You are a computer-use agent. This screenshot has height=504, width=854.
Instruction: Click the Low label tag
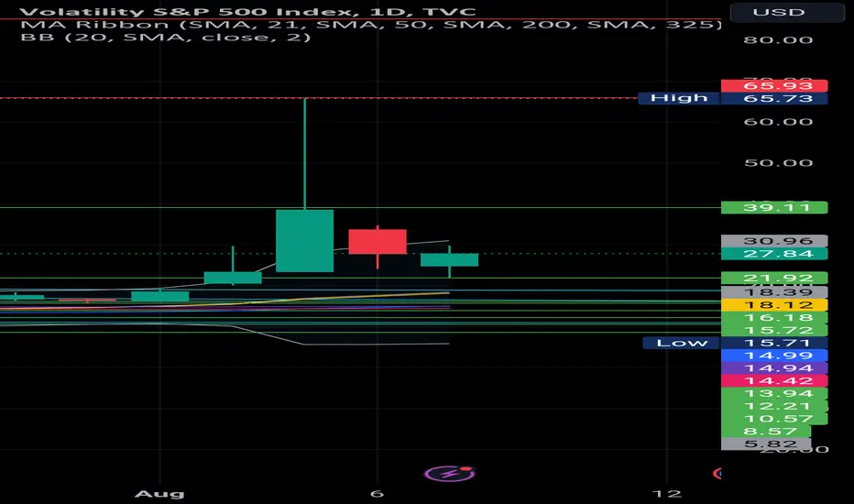682,343
